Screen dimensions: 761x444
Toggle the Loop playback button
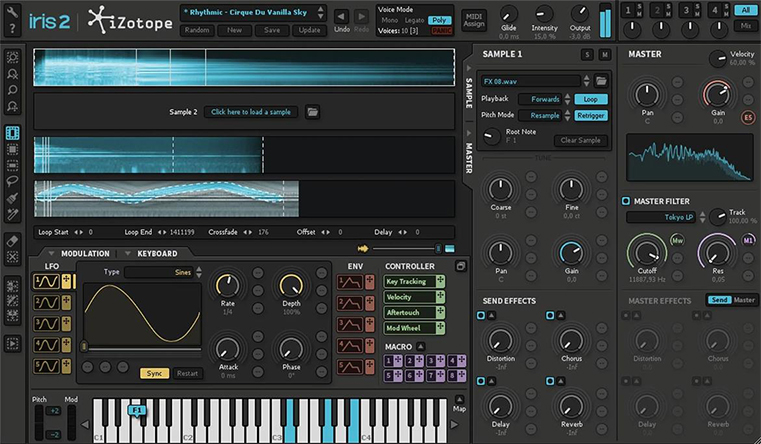point(591,99)
